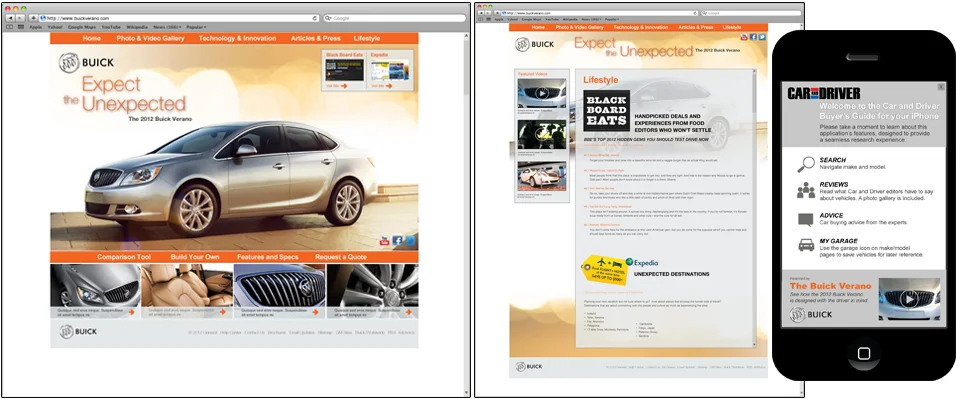Open the News bookmark dropdown in left browser
The width and height of the screenshot is (960, 399).
[x=167, y=27]
